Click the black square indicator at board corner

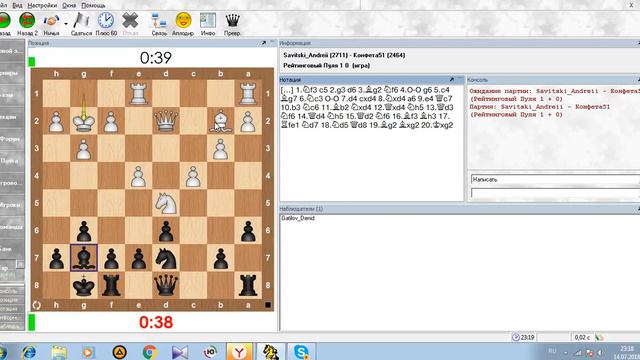[x=268, y=304]
